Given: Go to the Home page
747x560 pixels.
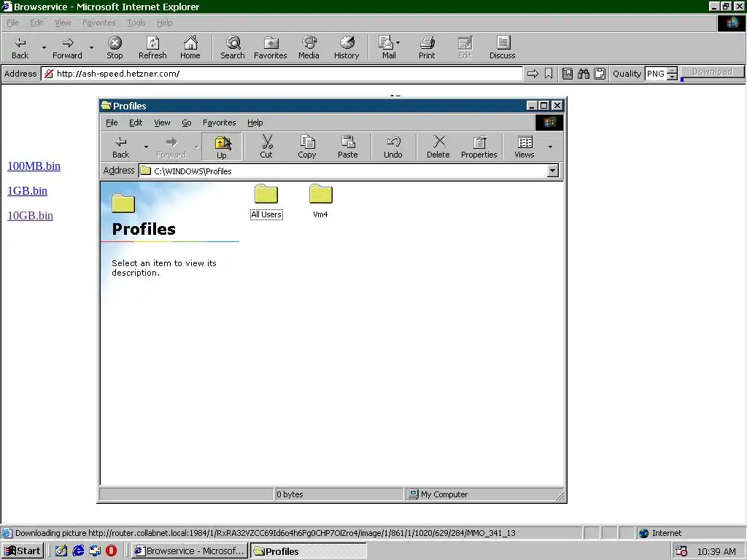Looking at the screenshot, I should pyautogui.click(x=190, y=47).
